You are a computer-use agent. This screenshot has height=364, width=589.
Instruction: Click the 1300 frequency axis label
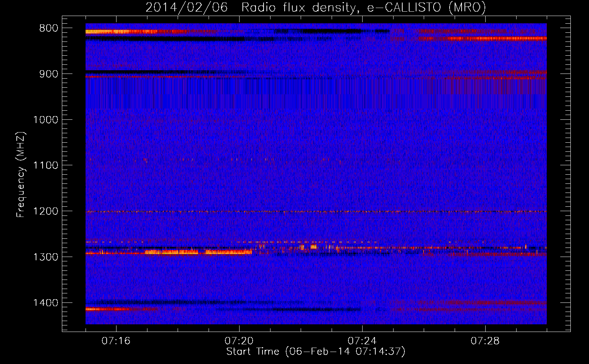[x=46, y=257]
